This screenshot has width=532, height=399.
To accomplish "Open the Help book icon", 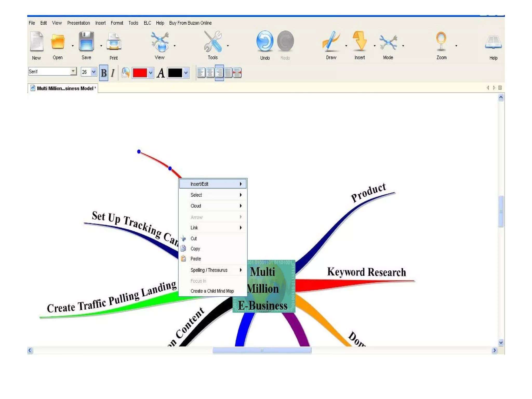I will coord(493,42).
